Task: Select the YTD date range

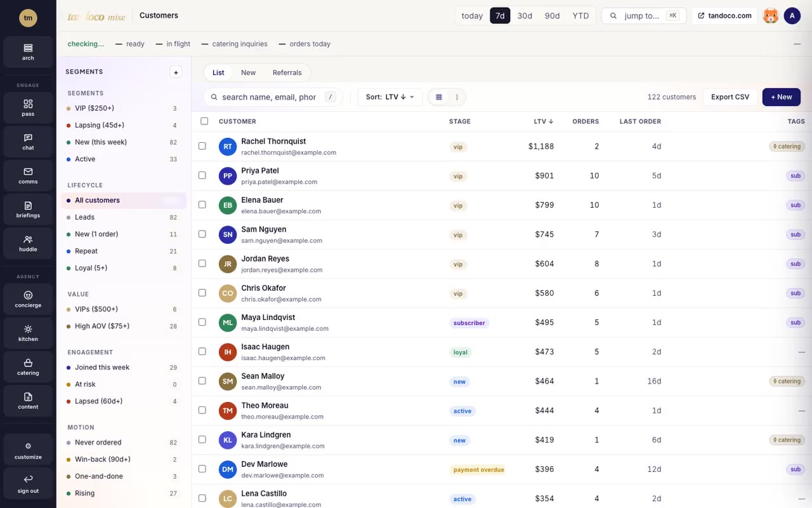Action: coord(580,16)
